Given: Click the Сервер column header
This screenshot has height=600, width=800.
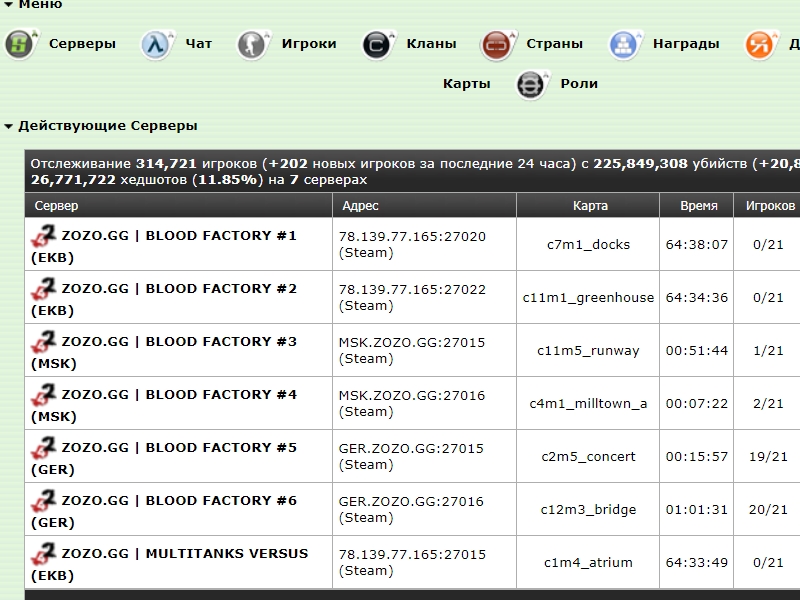Looking at the screenshot, I should click(x=57, y=206).
